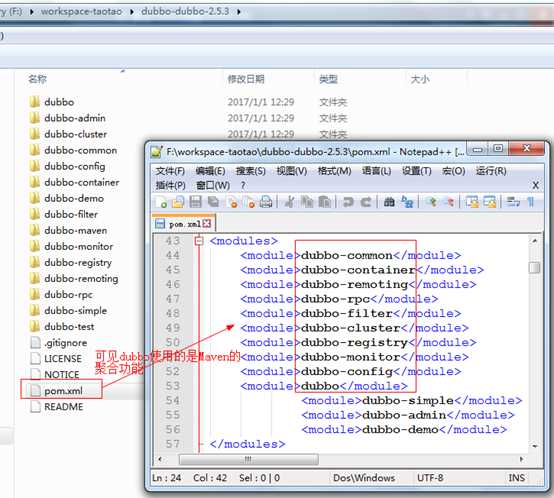Click dubbo-dubbo-2.5.3 in the address bar
The width and height of the screenshot is (554, 498).
(185, 12)
